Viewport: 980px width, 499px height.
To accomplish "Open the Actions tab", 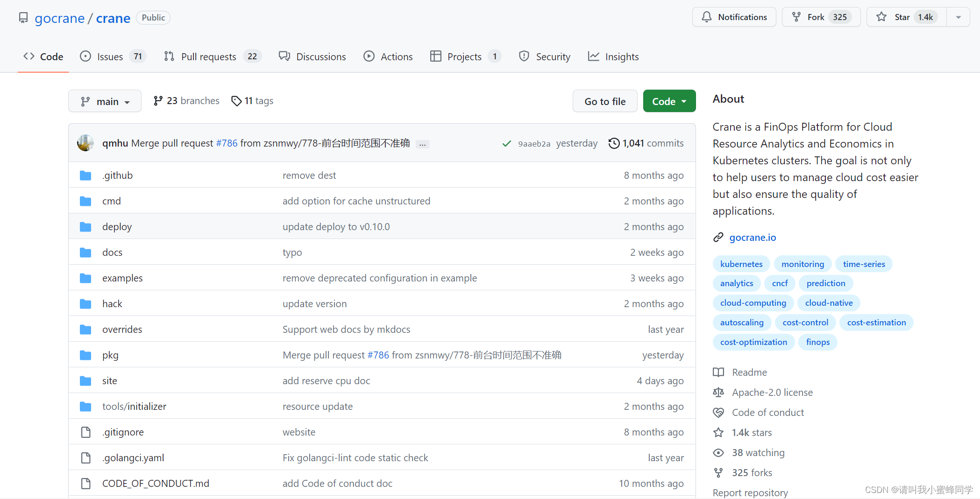I will (388, 57).
